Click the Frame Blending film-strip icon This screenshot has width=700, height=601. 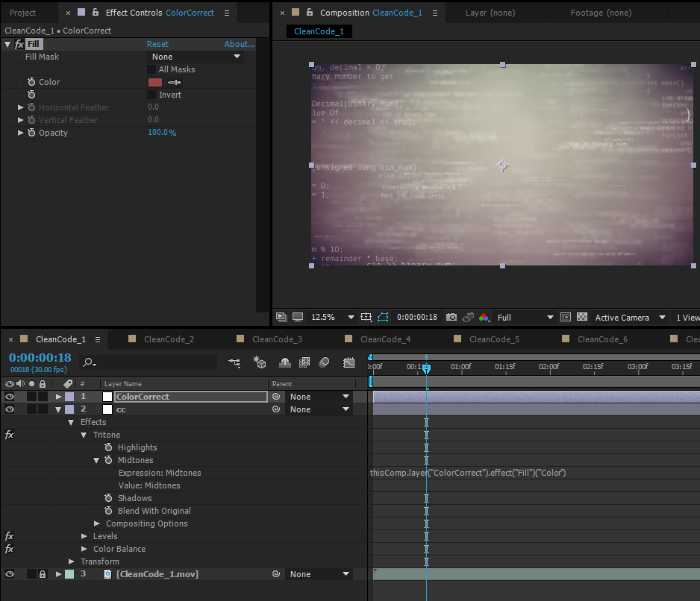[304, 363]
